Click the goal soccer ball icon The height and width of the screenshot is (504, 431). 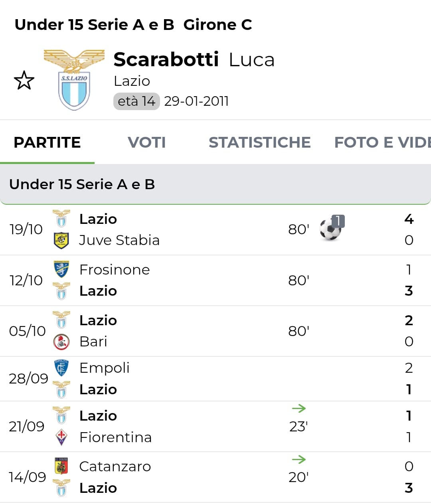[x=331, y=229]
